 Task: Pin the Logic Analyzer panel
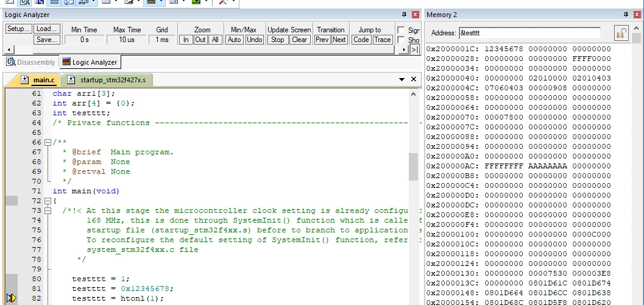(404, 15)
